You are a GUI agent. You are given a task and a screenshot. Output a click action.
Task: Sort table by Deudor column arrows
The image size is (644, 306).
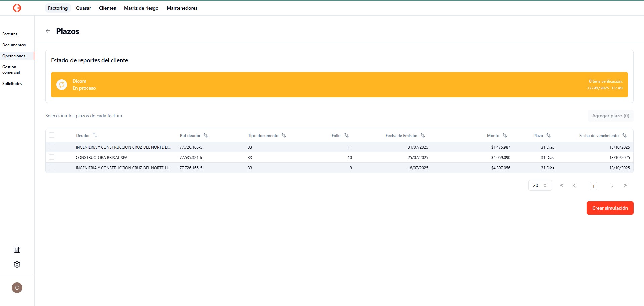point(95,135)
